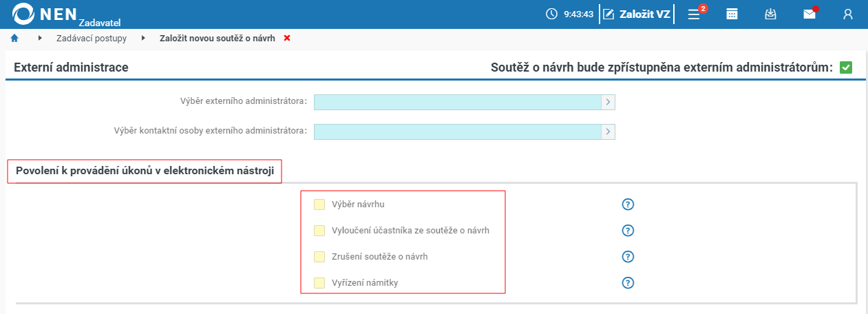Enable the Výběr návrhu checkbox
The width and height of the screenshot is (868, 314).
point(319,205)
